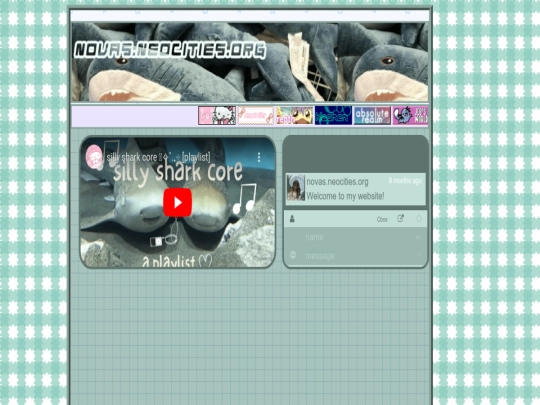Open the emoji picker beside the message field
The height and width of the screenshot is (405, 540).
click(x=293, y=255)
